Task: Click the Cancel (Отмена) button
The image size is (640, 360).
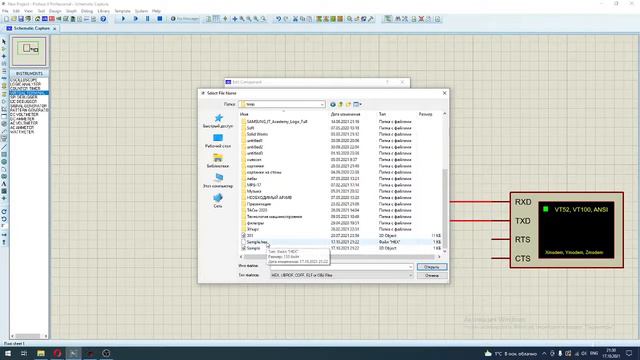Action: click(x=432, y=276)
